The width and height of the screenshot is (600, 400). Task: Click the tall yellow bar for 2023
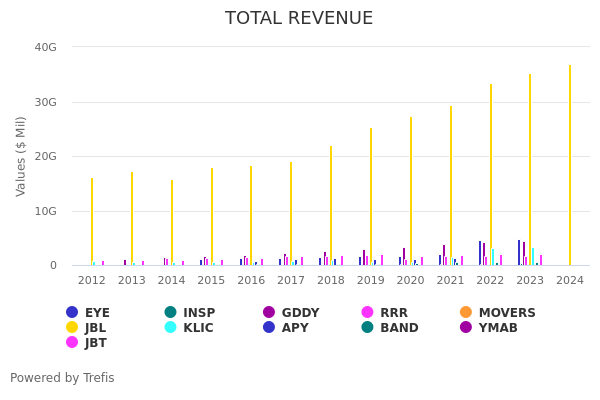530,170
